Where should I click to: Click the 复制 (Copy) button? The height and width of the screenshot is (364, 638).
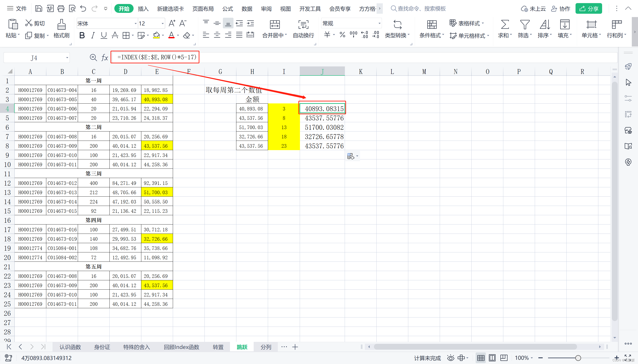point(37,35)
